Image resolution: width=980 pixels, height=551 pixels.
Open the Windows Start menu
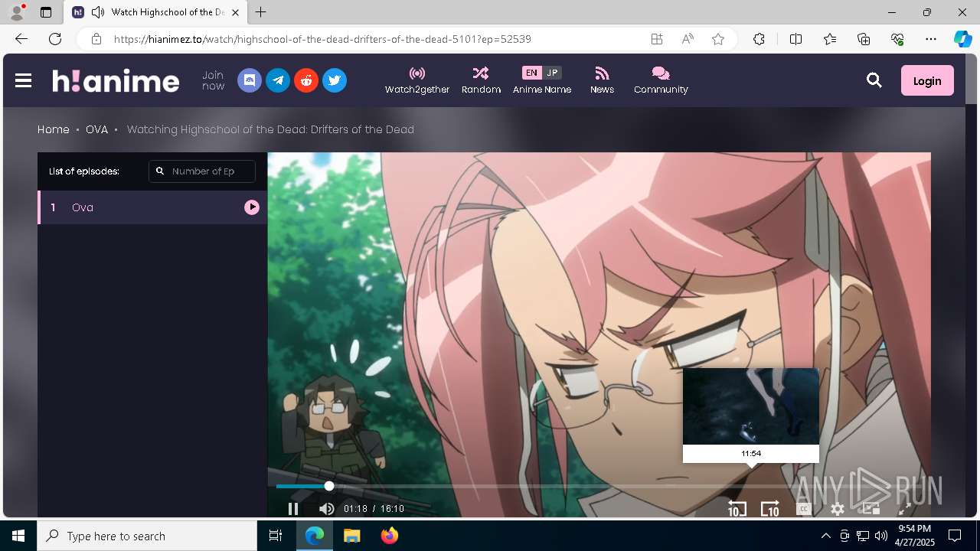pyautogui.click(x=18, y=536)
